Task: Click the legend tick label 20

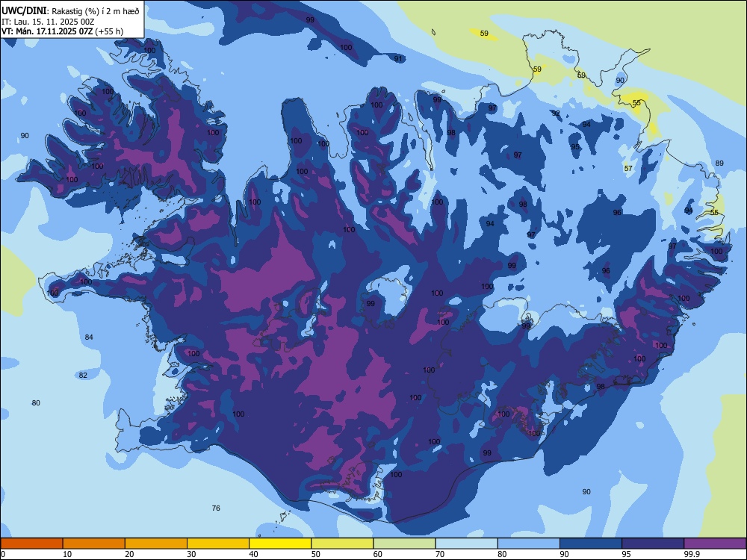Action: tap(129, 554)
